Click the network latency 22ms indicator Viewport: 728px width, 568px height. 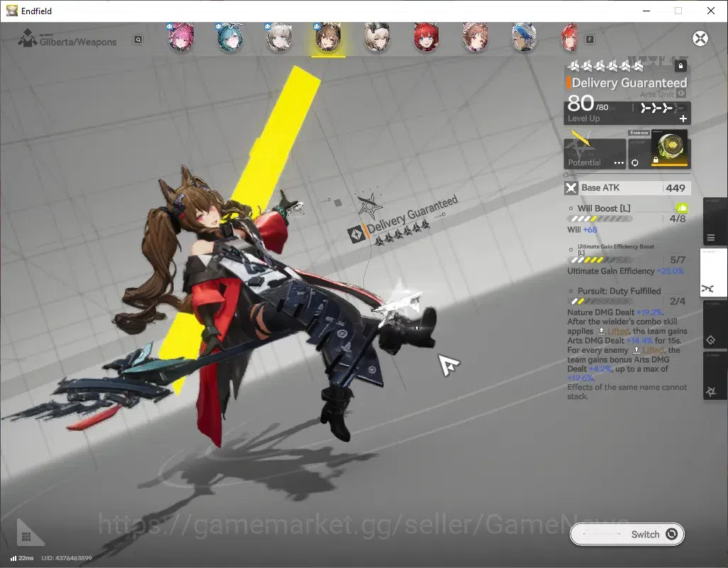22,558
